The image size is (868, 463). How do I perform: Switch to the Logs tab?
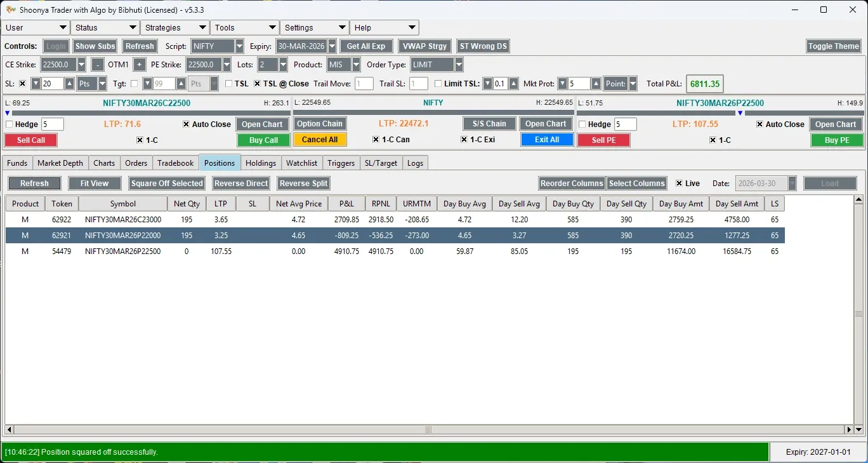416,163
